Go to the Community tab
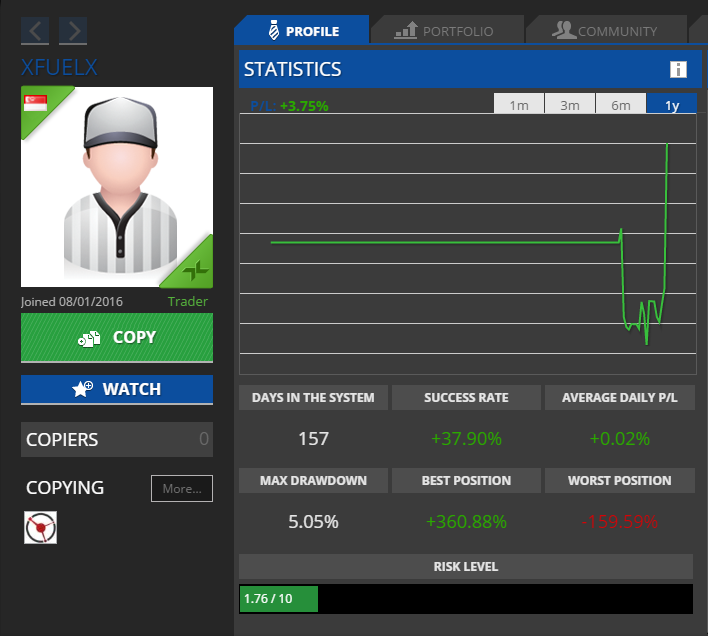 [605, 31]
